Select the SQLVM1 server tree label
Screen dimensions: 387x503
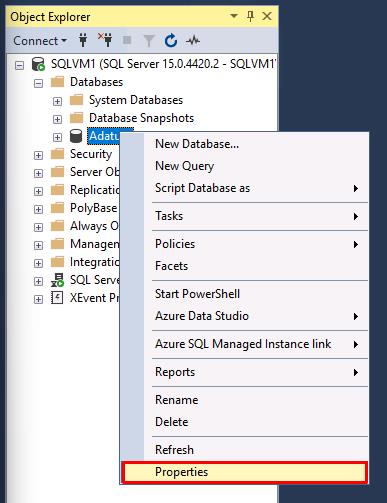point(163,64)
